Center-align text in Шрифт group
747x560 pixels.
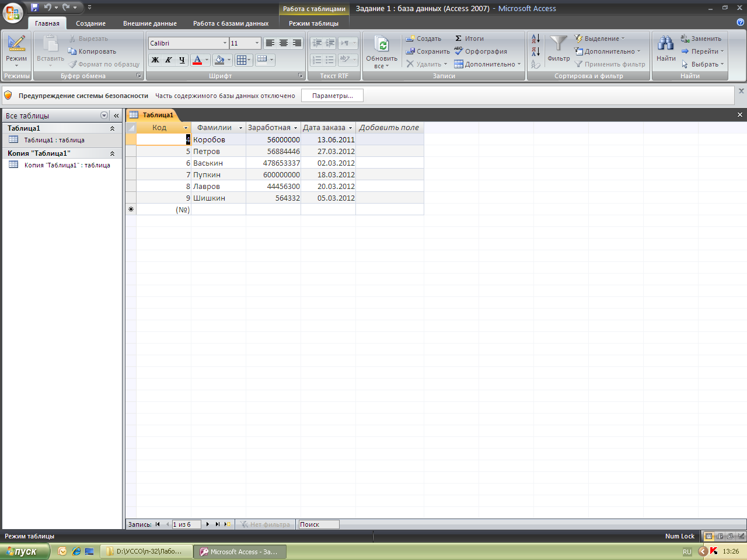284,43
